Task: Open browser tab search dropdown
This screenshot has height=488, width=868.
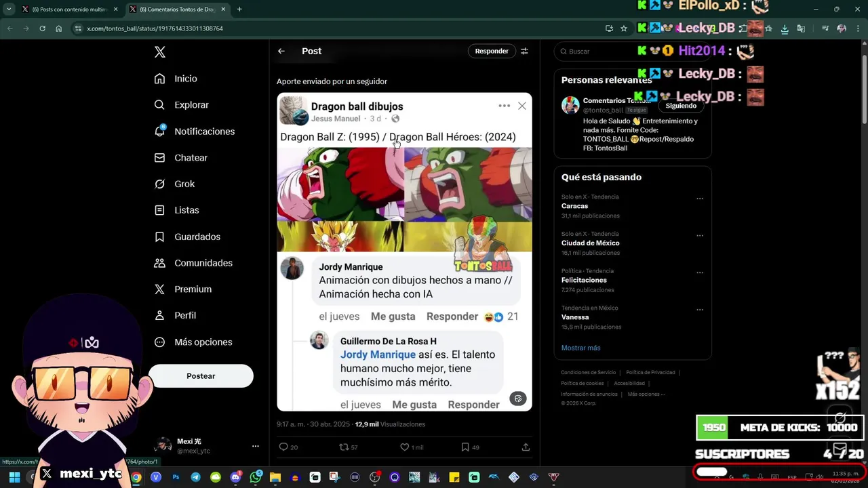Action: click(8, 9)
